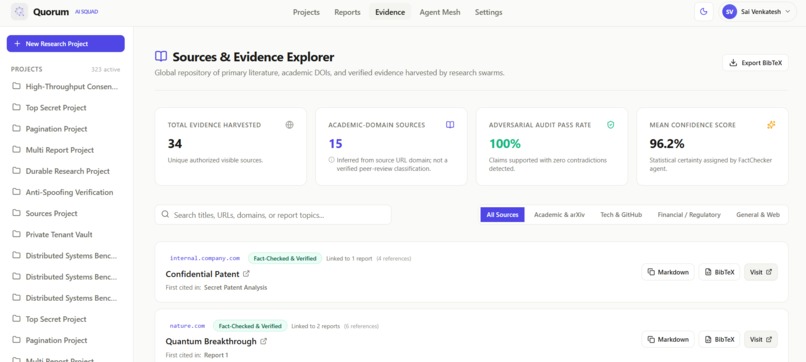Open Anti-Spoofing Verification project

(x=65, y=192)
